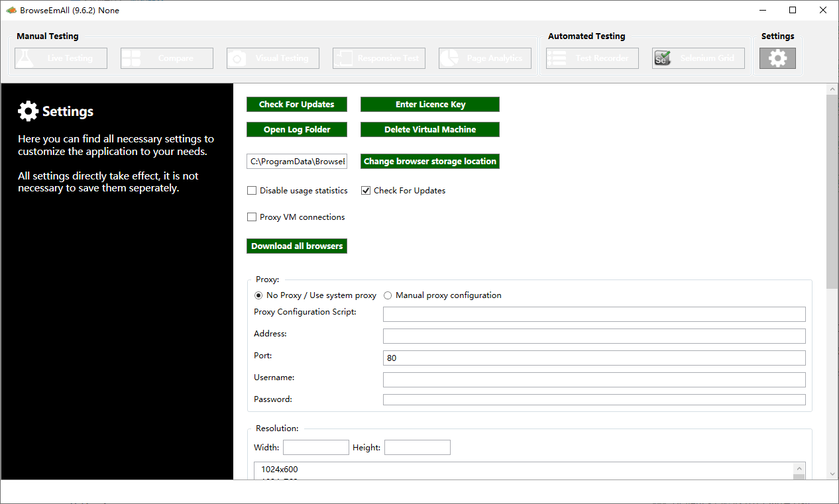The width and height of the screenshot is (839, 504).
Task: Open Live Testing flask icon
Action: [x=25, y=58]
